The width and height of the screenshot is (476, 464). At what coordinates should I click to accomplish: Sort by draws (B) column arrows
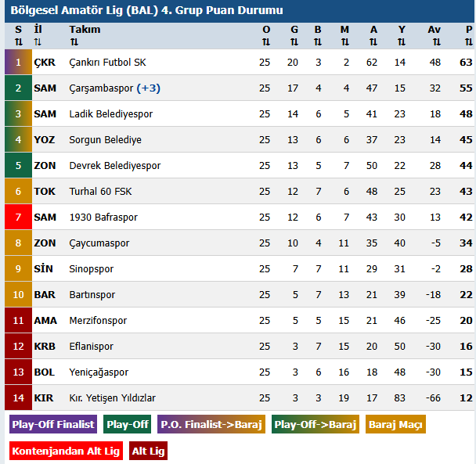tap(318, 42)
